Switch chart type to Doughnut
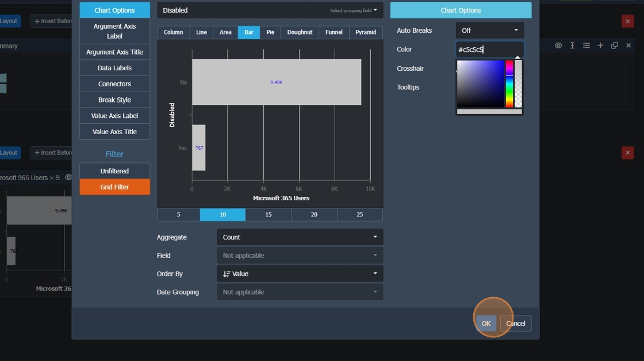 (x=300, y=32)
